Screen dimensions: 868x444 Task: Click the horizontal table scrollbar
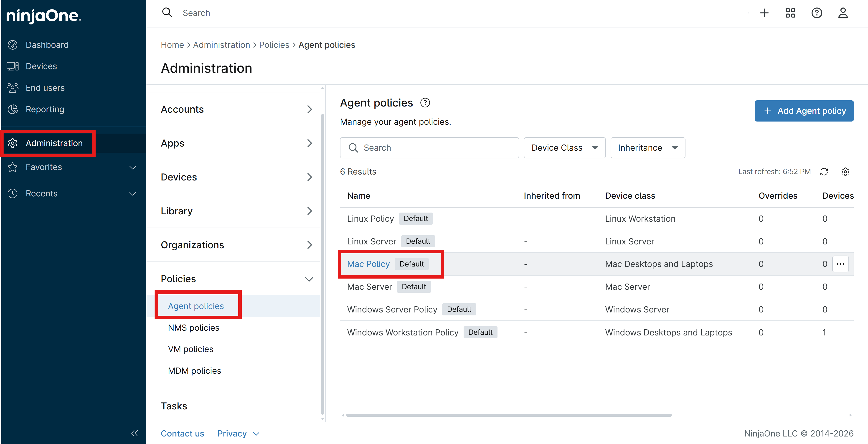click(x=508, y=415)
